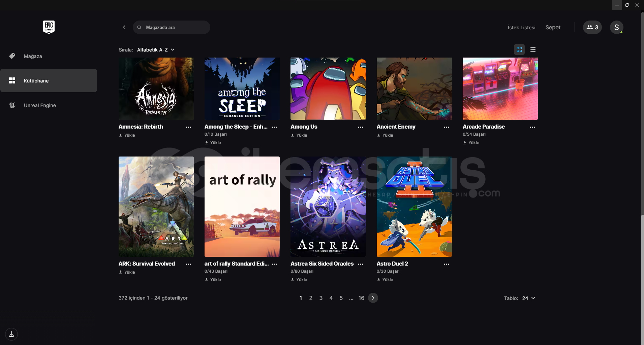The height and width of the screenshot is (345, 644).
Task: Minimize the Epic Games window
Action: point(617,5)
